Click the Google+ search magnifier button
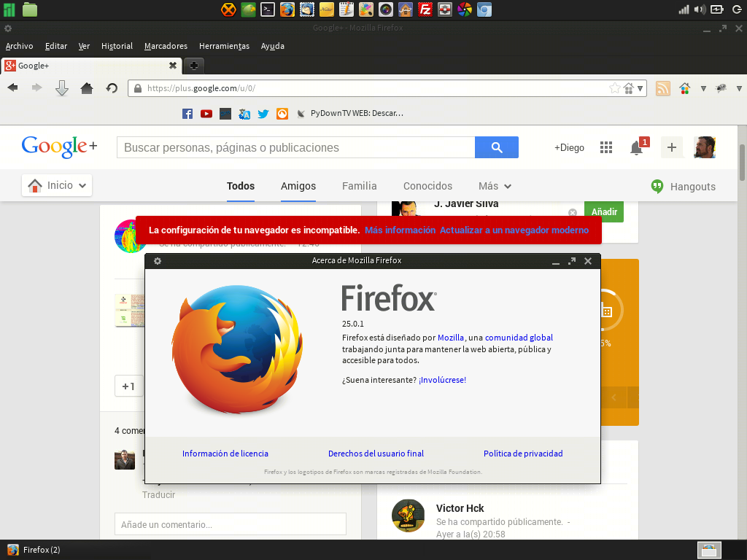 (496, 147)
